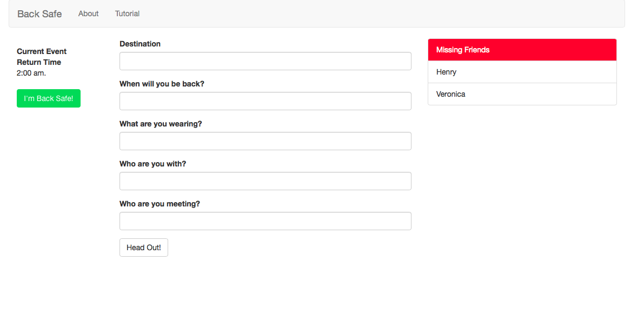Screen dimensions: 644x321
Task: Click the 2:00 am. return time text
Action: coord(31,73)
